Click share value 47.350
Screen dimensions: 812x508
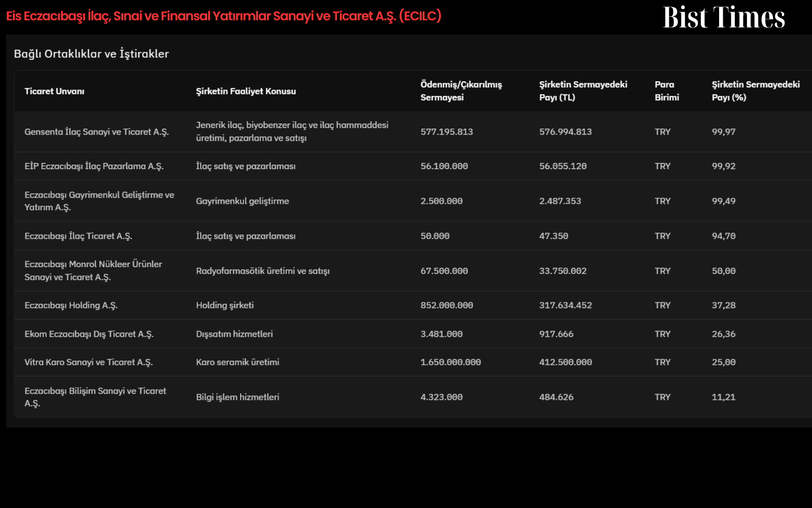[x=554, y=236]
